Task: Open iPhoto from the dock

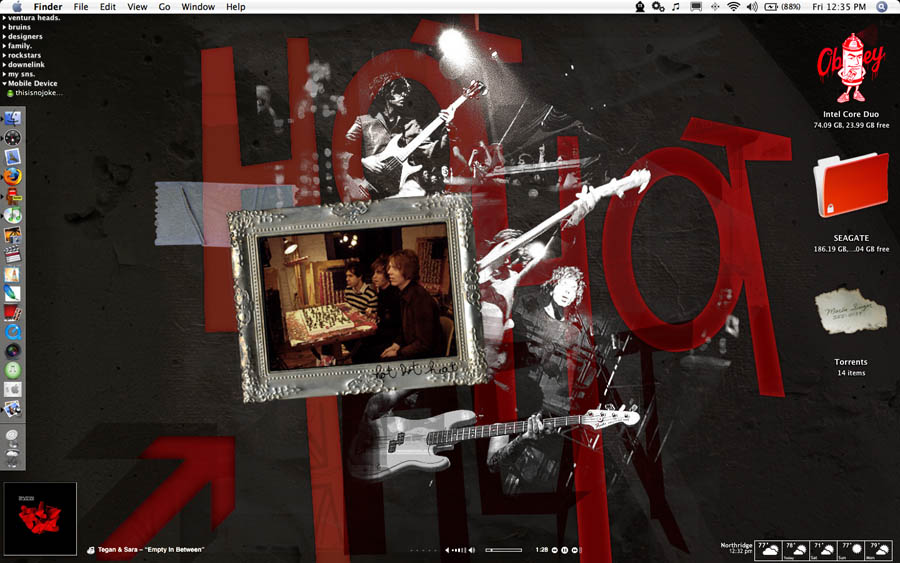Action: click(13, 235)
